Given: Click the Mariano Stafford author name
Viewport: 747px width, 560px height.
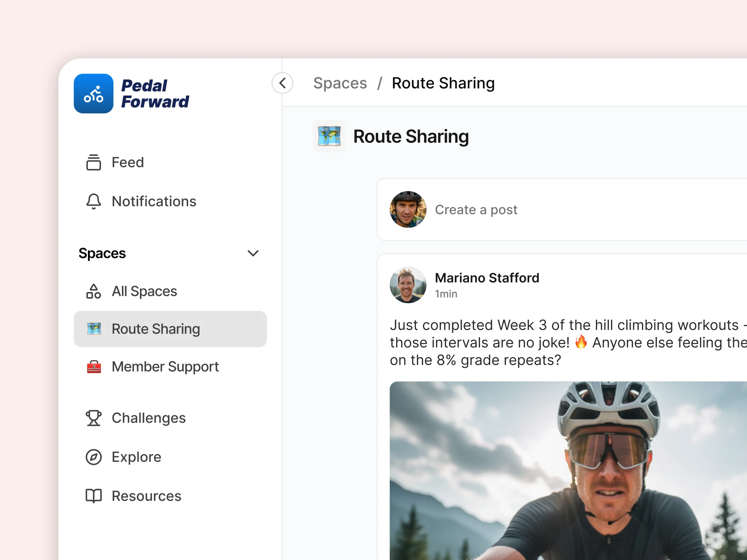Looking at the screenshot, I should point(487,278).
